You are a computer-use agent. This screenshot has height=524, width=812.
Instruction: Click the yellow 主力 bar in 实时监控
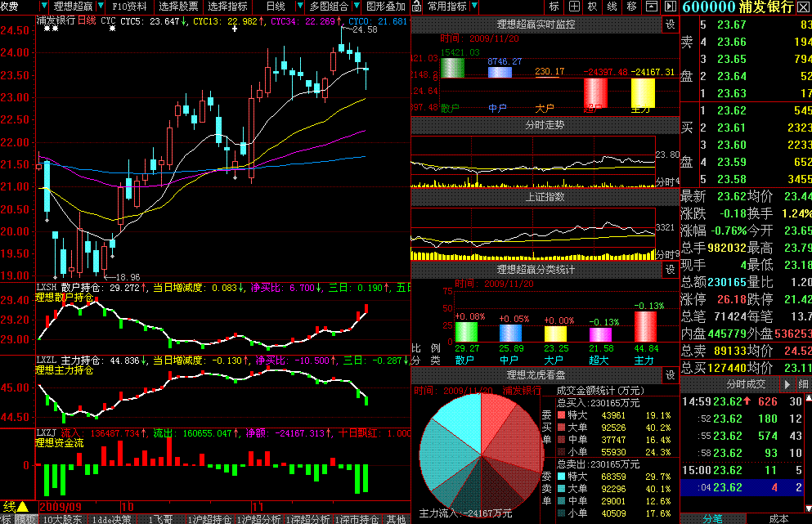(643, 92)
